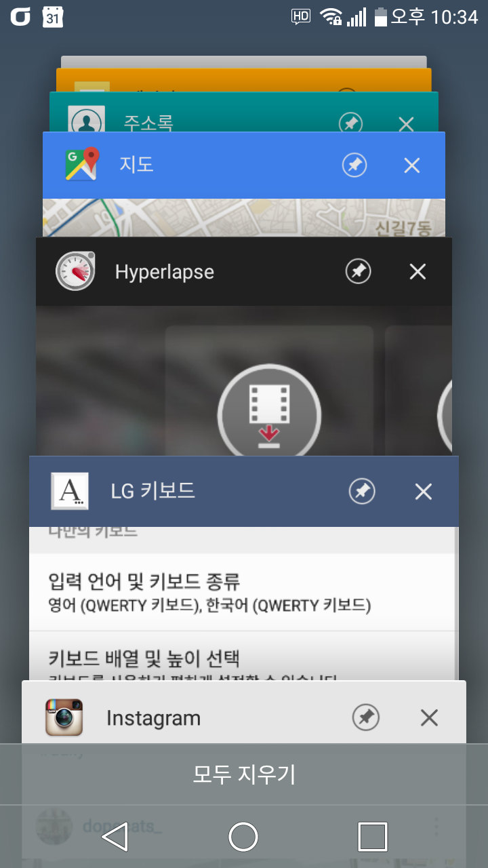Pin the 주소록 app card
Viewport: 488px width, 868px height.
tap(350, 123)
